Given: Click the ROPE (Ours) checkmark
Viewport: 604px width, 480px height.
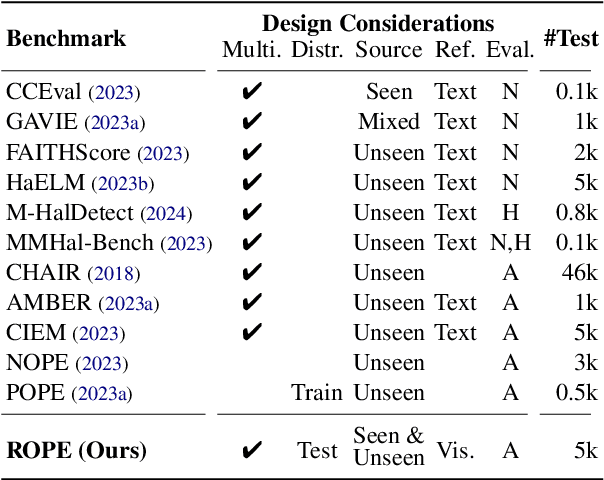Looking at the screenshot, I should coord(252,451).
